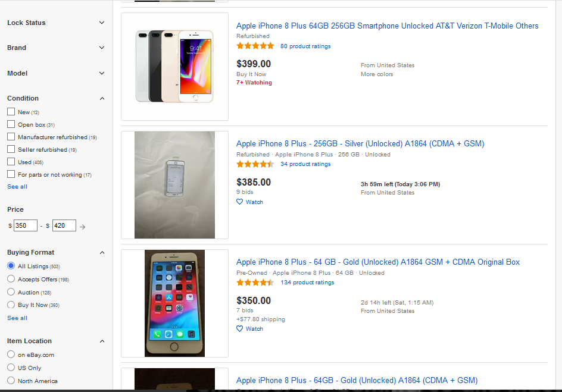Enable the Used condition filter
This screenshot has width=562, height=392.
point(11,162)
